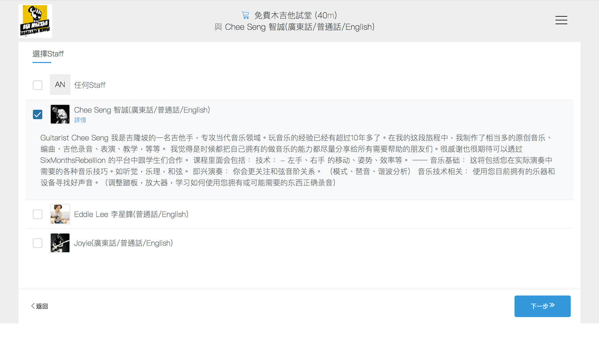
Task: Click the 免費木吉他試堂 (40m) header title
Action: (295, 15)
